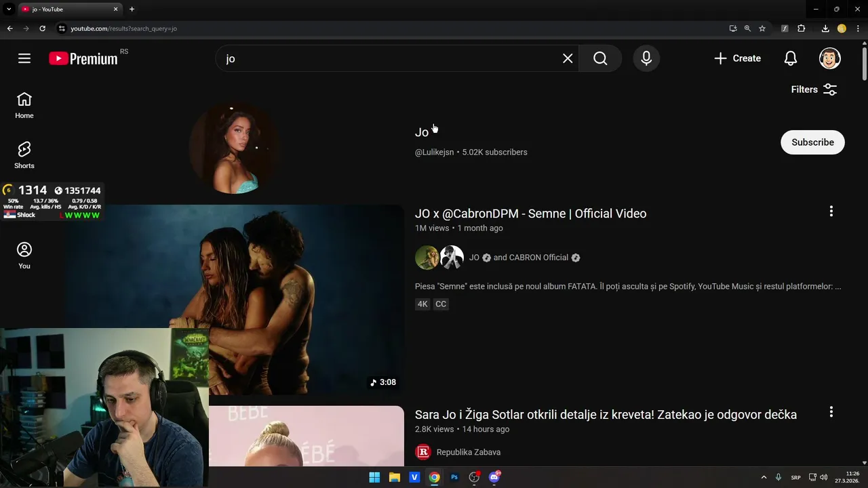Open the Create menu

pyautogui.click(x=737, y=58)
